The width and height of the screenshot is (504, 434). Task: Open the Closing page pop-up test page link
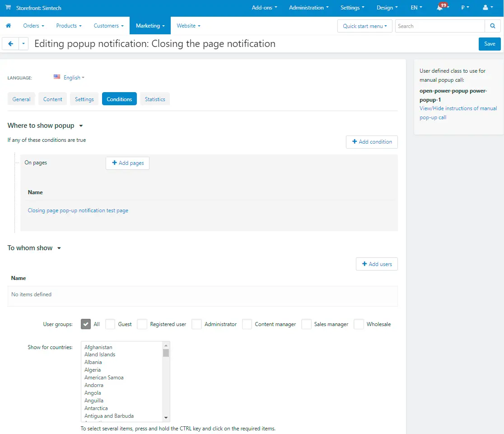point(78,210)
